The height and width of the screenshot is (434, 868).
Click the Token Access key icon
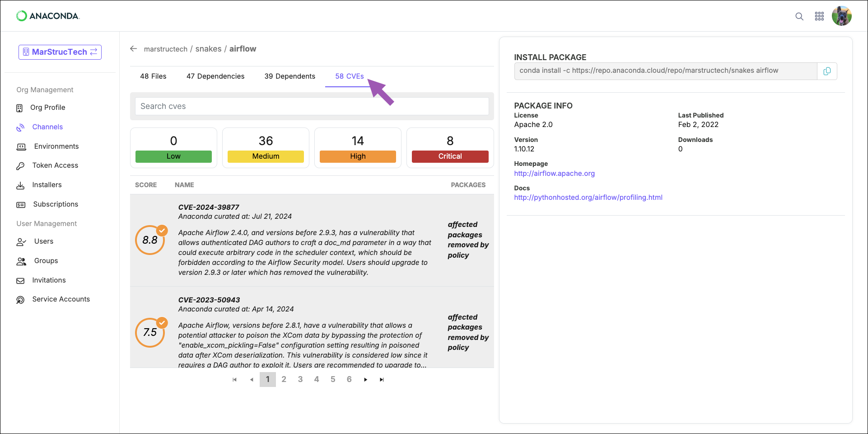click(x=20, y=166)
